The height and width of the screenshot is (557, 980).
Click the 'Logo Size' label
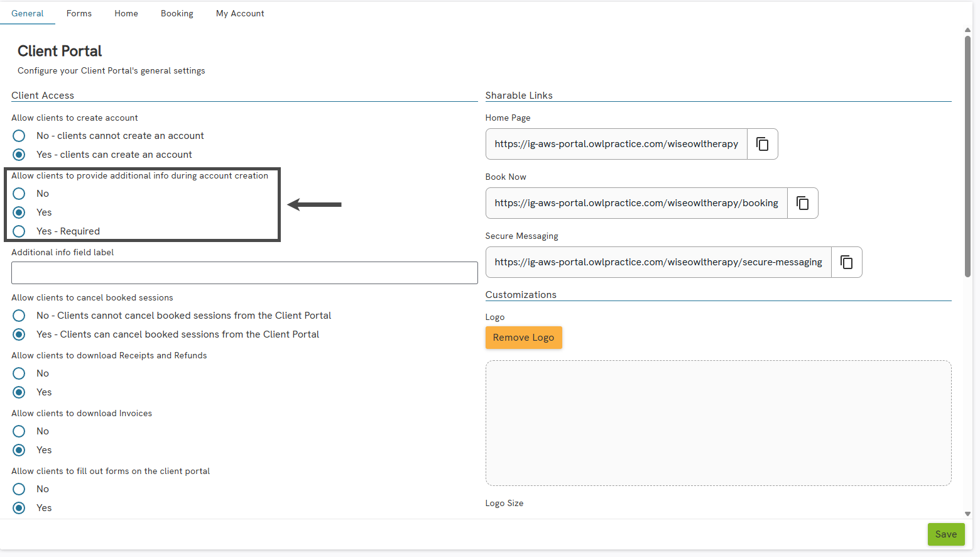504,504
